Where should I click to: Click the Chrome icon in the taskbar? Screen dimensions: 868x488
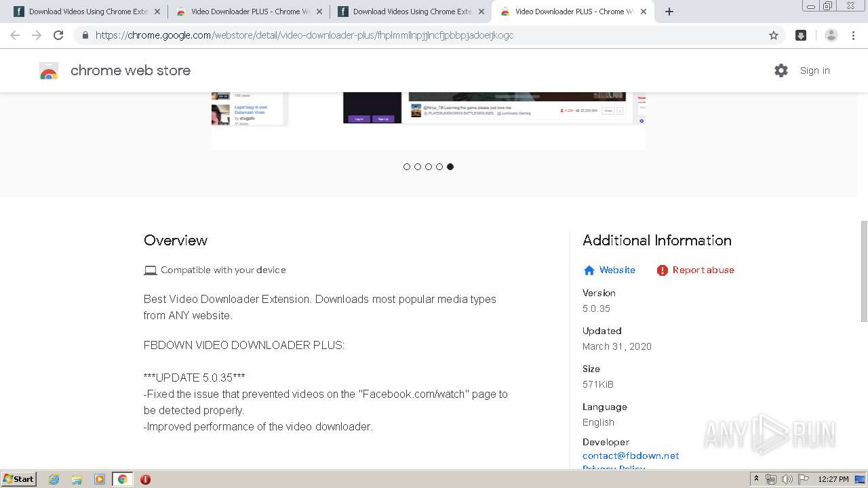click(123, 479)
